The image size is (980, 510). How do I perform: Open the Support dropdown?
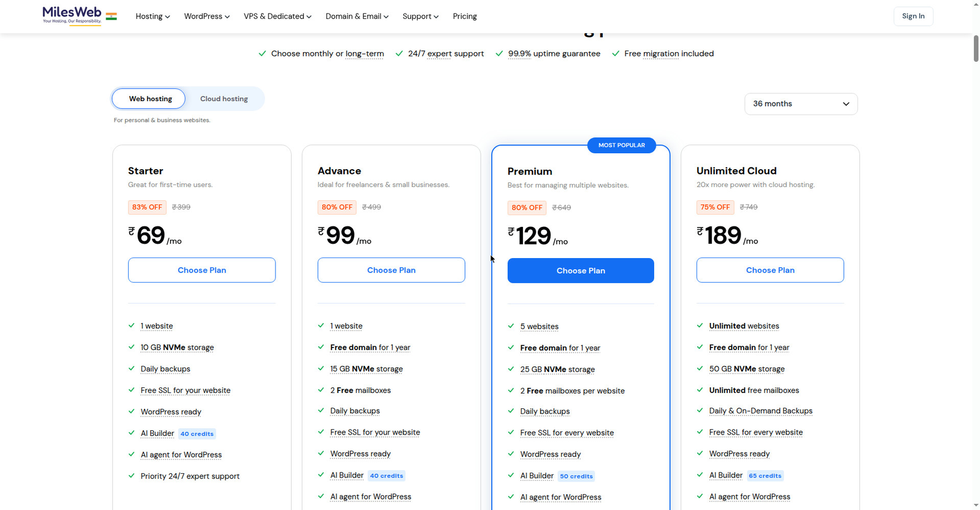point(420,17)
